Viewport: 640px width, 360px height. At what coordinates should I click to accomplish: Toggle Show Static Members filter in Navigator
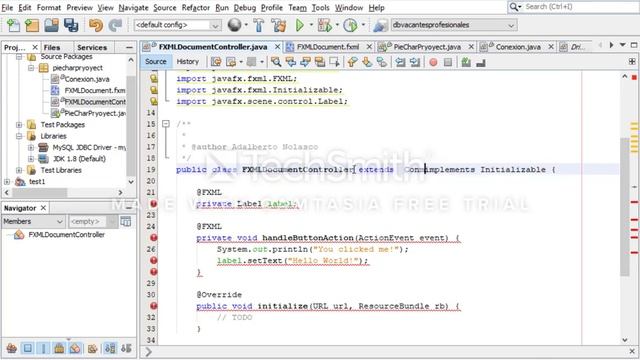43,348
